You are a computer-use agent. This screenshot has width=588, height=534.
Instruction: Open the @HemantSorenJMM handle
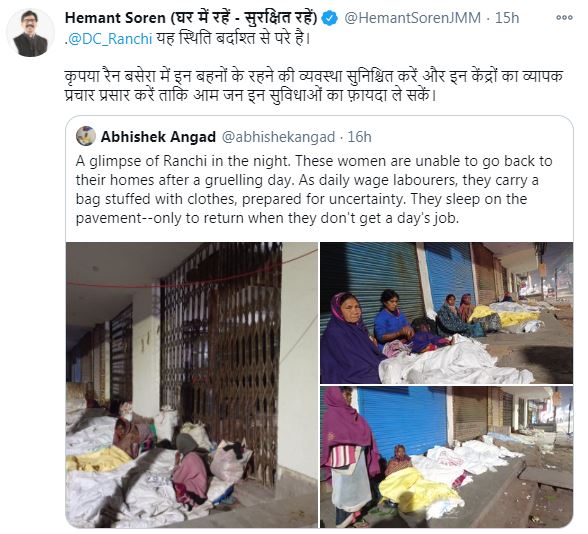pos(412,18)
